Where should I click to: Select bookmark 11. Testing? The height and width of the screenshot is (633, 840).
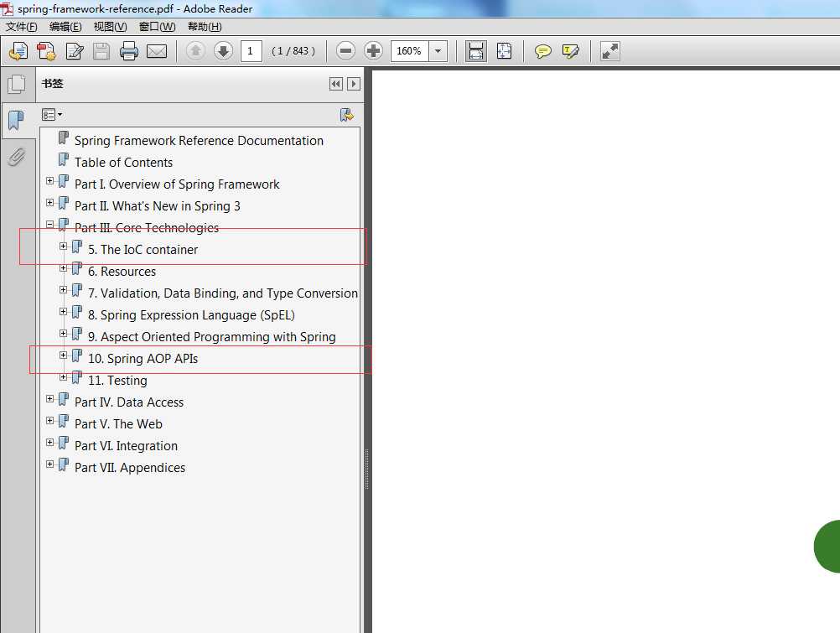117,381
